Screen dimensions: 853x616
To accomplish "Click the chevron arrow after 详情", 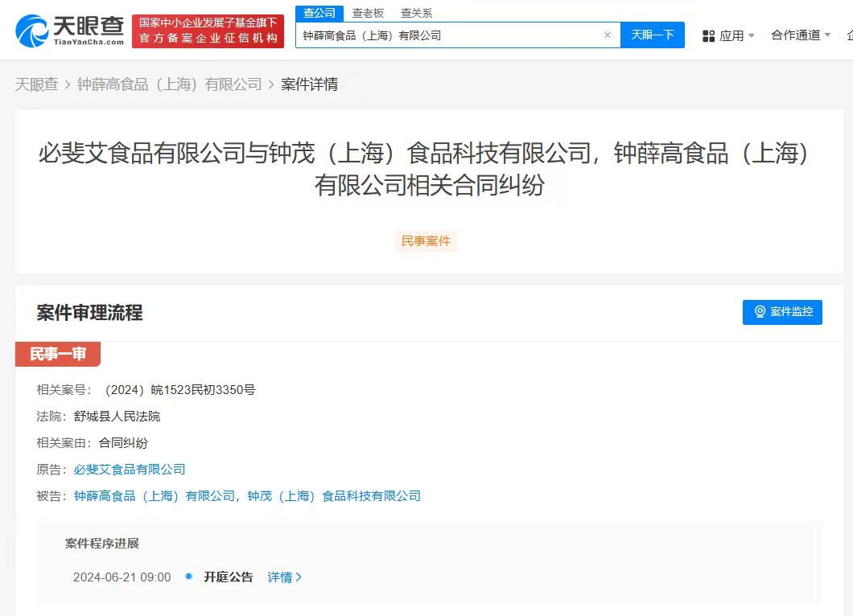I will (x=299, y=577).
